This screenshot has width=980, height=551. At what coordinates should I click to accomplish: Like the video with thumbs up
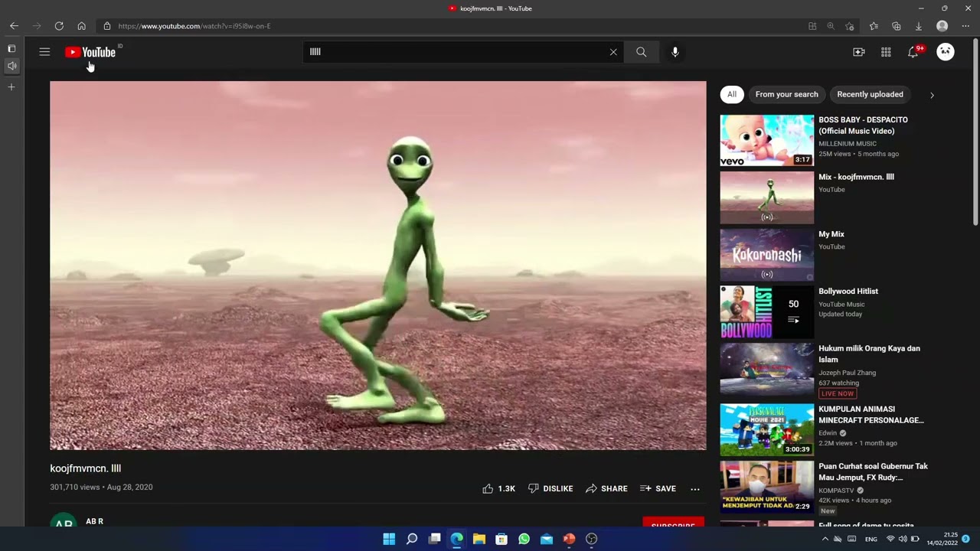click(498, 488)
